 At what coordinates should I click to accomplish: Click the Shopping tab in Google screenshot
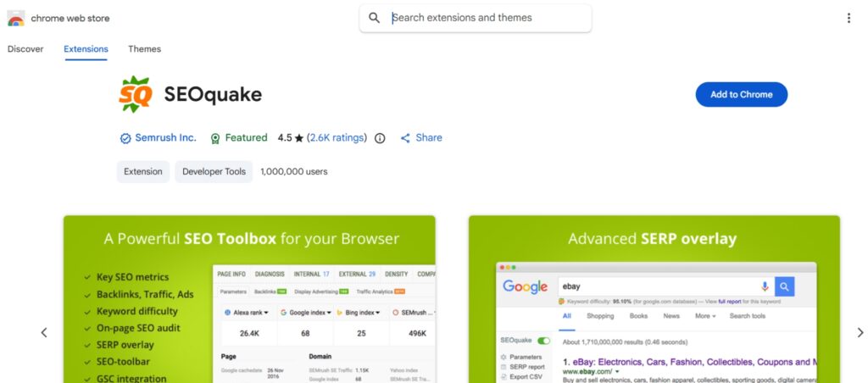(600, 316)
